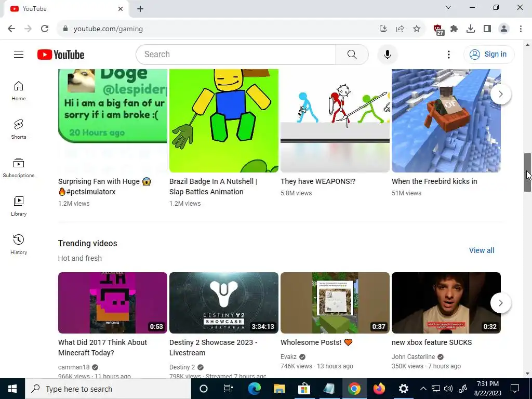Open Chrome three-dot menu
This screenshot has width=532, height=399.
pyautogui.click(x=521, y=29)
